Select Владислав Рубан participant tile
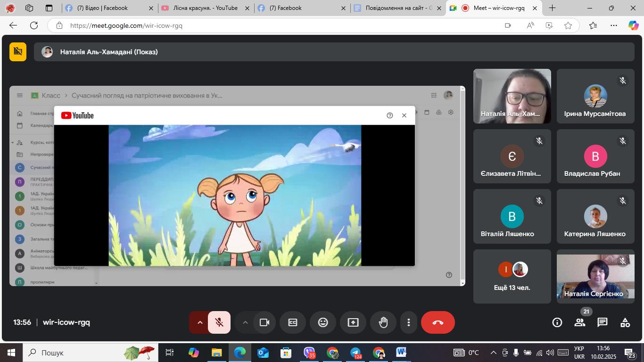The width and height of the screenshot is (644, 362). click(x=595, y=156)
